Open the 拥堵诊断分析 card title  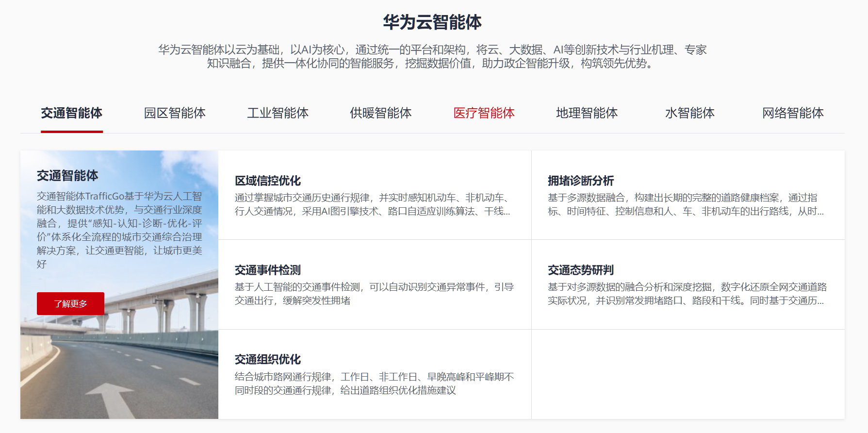(x=581, y=181)
